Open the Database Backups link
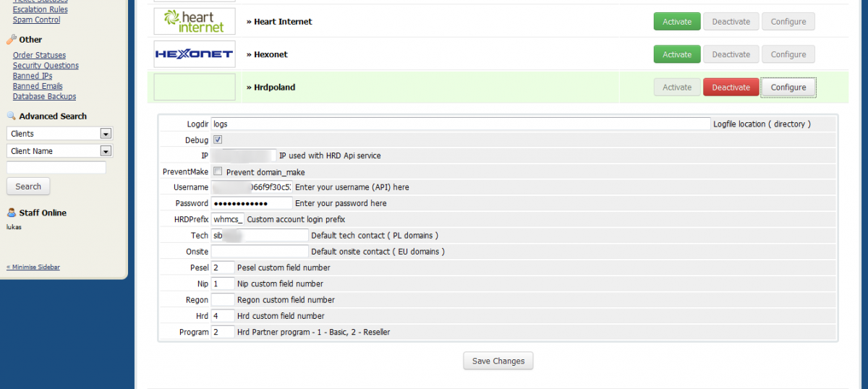868x389 pixels. click(44, 96)
